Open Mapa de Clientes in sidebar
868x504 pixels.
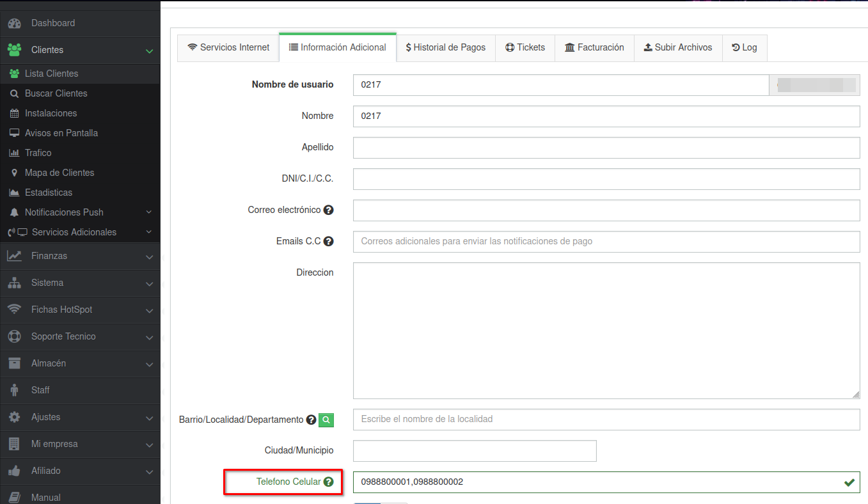click(x=59, y=173)
